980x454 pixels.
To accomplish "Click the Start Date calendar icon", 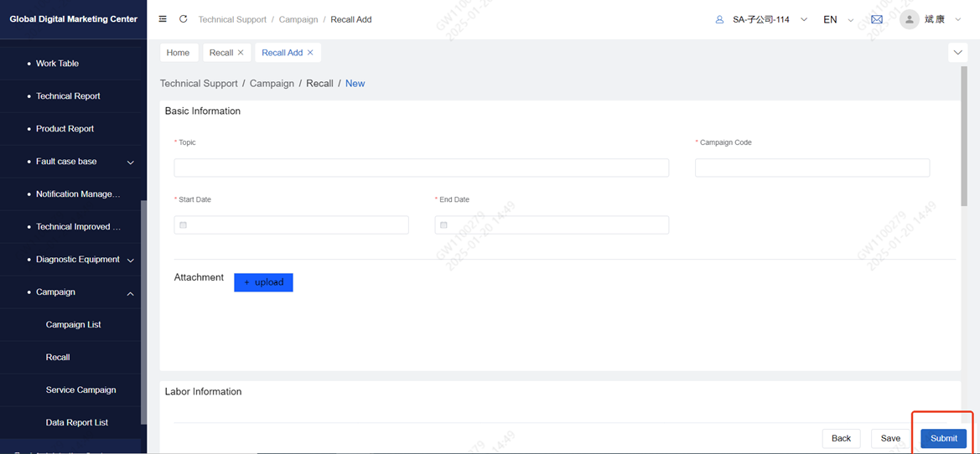I will pyautogui.click(x=184, y=225).
